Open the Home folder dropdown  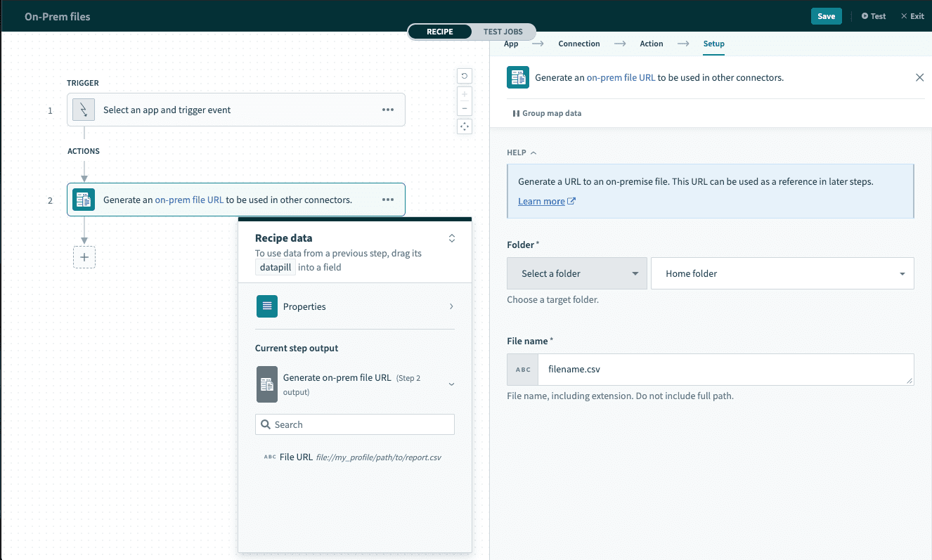pyautogui.click(x=782, y=273)
